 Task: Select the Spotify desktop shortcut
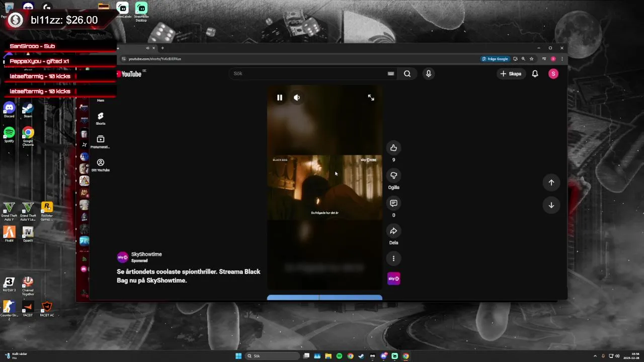9,135
